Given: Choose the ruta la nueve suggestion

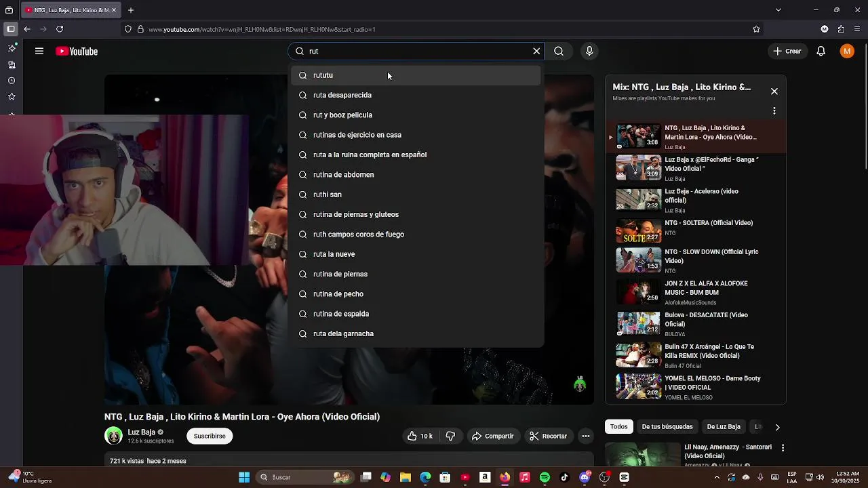Looking at the screenshot, I should pyautogui.click(x=416, y=254).
